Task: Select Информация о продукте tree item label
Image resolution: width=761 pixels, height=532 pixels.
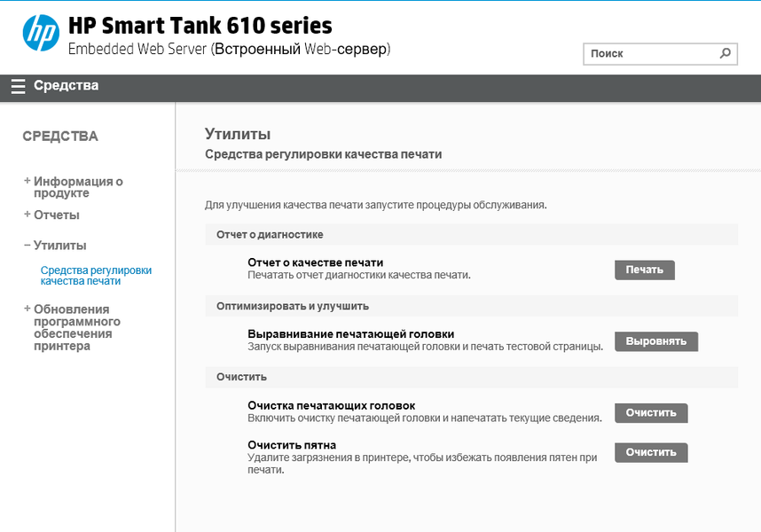Action: (78, 187)
